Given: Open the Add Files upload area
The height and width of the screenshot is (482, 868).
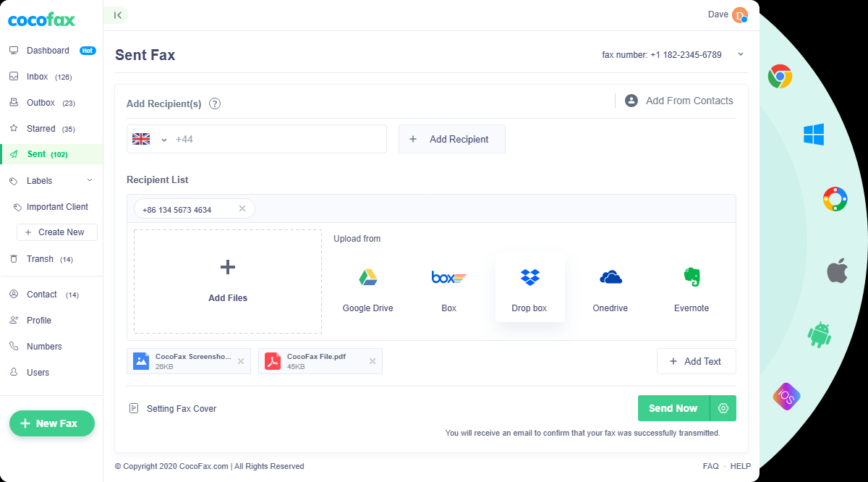Looking at the screenshot, I should coord(228,282).
